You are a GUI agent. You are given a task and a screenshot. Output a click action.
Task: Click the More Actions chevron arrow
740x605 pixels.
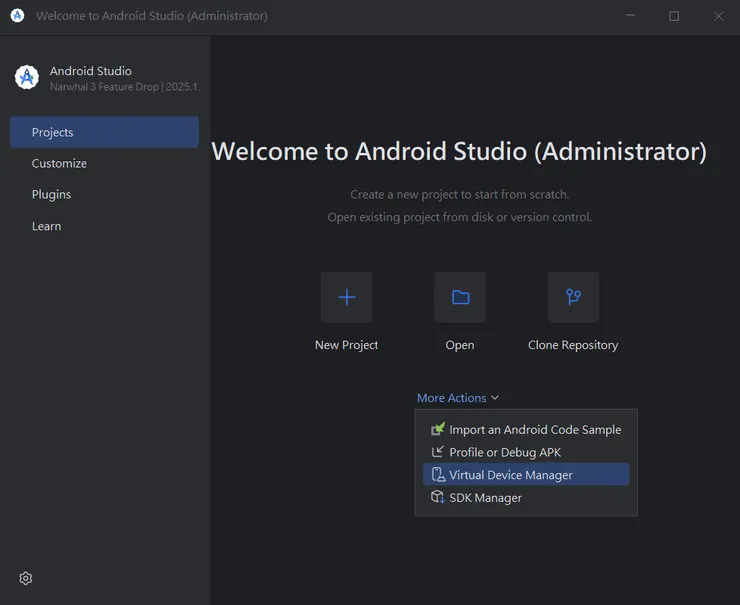click(x=495, y=398)
